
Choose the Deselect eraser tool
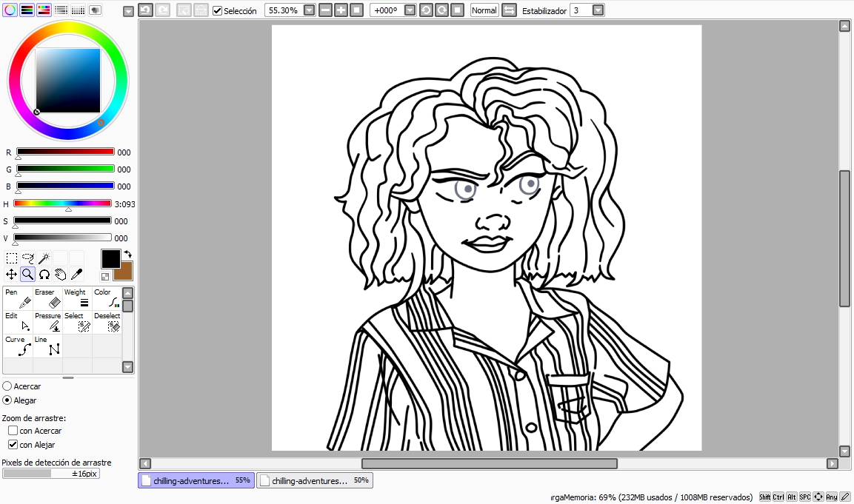107,322
